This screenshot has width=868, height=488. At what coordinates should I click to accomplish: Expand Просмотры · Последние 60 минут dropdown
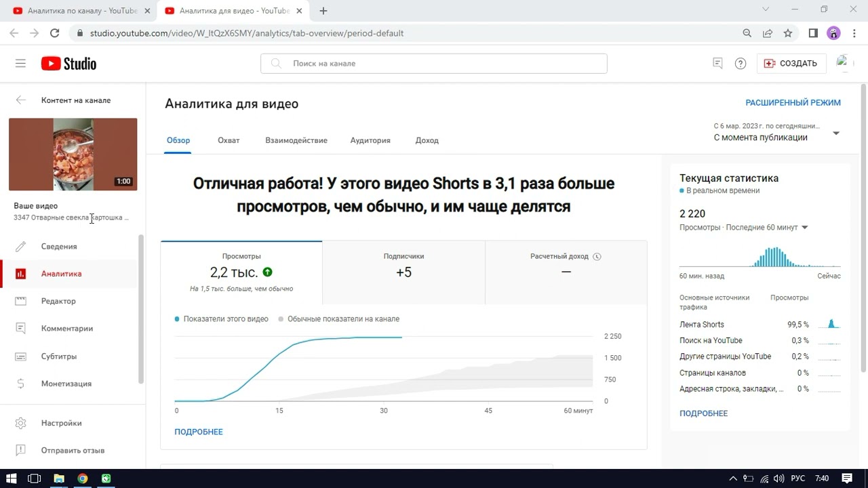744,228
